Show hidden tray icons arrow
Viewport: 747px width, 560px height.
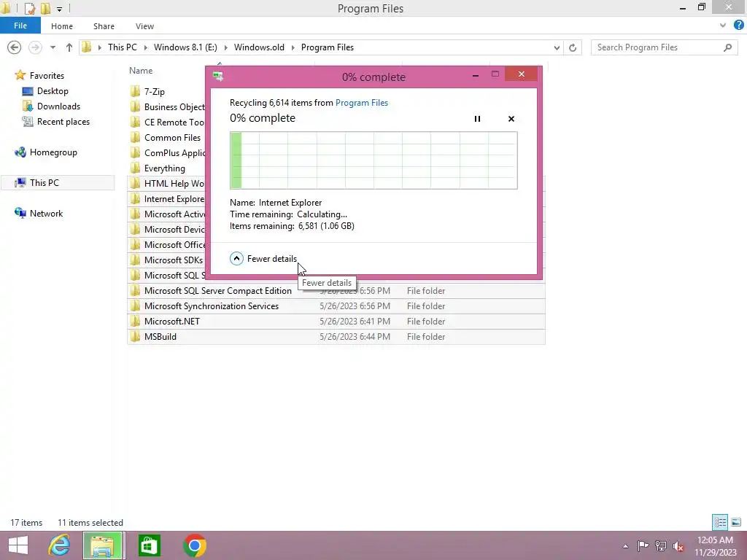click(x=625, y=546)
